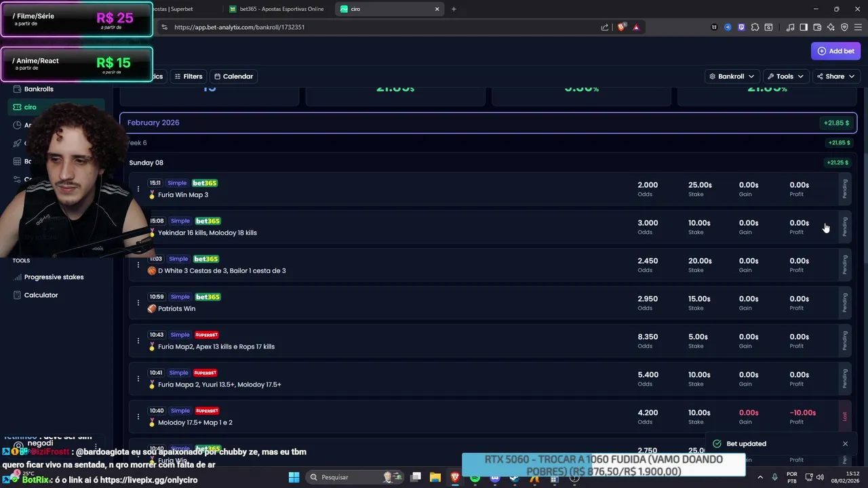Click the Superbet tag on Furia Map2 bet
Viewport: 868px width, 488px height.
tap(206, 335)
